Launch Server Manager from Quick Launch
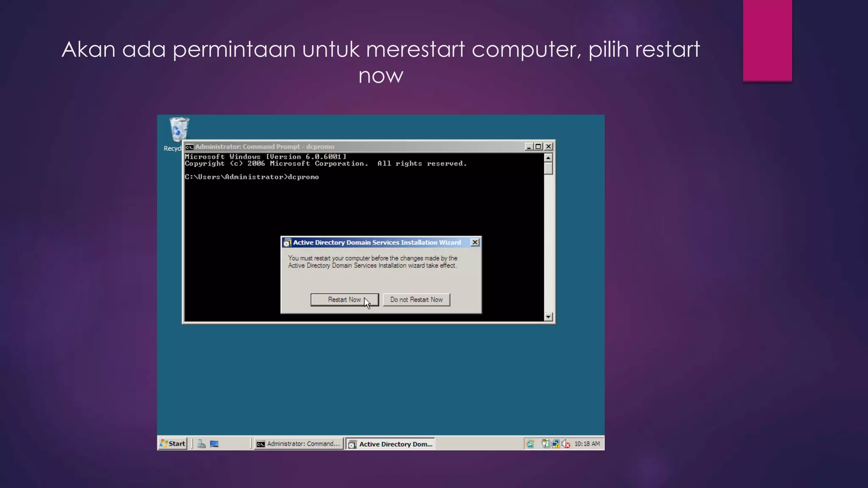The width and height of the screenshot is (868, 488). 202,444
